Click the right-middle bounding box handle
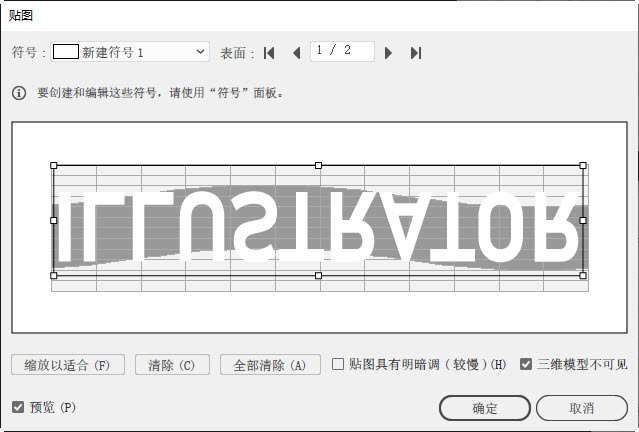This screenshot has height=432, width=639. [x=583, y=220]
